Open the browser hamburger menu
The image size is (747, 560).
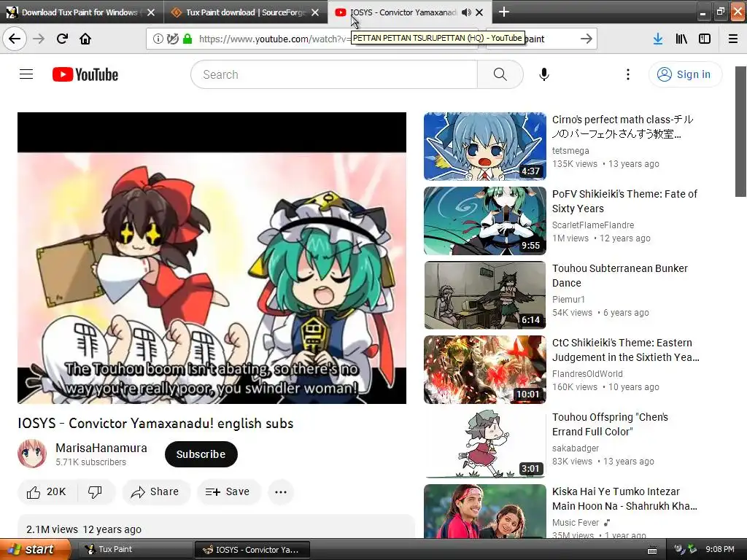point(733,39)
